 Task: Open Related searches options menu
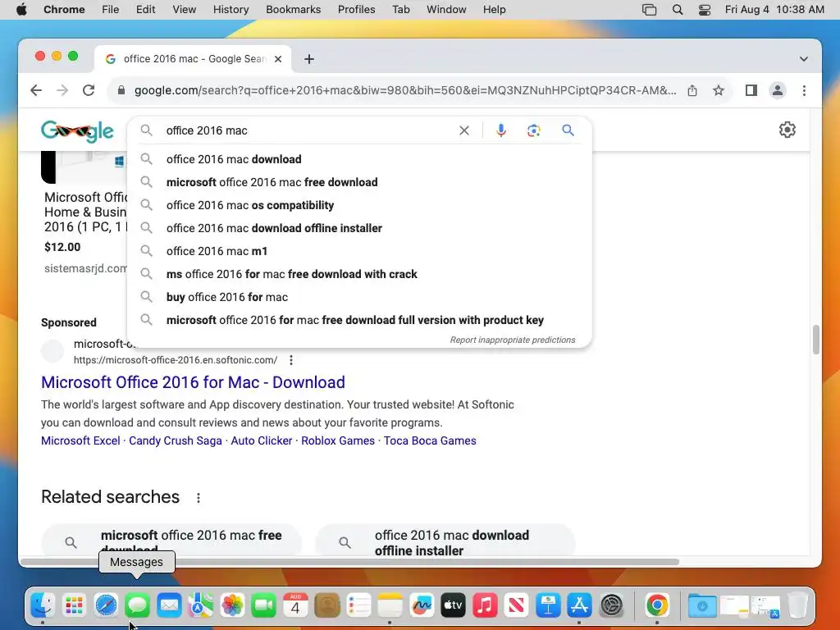point(199,498)
